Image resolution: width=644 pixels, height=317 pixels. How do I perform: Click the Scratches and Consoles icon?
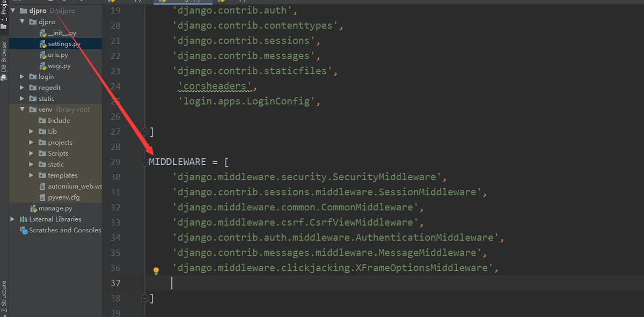24,230
